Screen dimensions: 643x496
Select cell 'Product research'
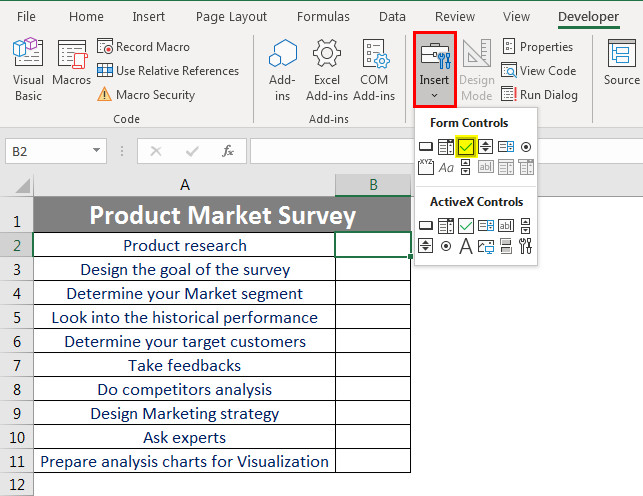(x=185, y=245)
